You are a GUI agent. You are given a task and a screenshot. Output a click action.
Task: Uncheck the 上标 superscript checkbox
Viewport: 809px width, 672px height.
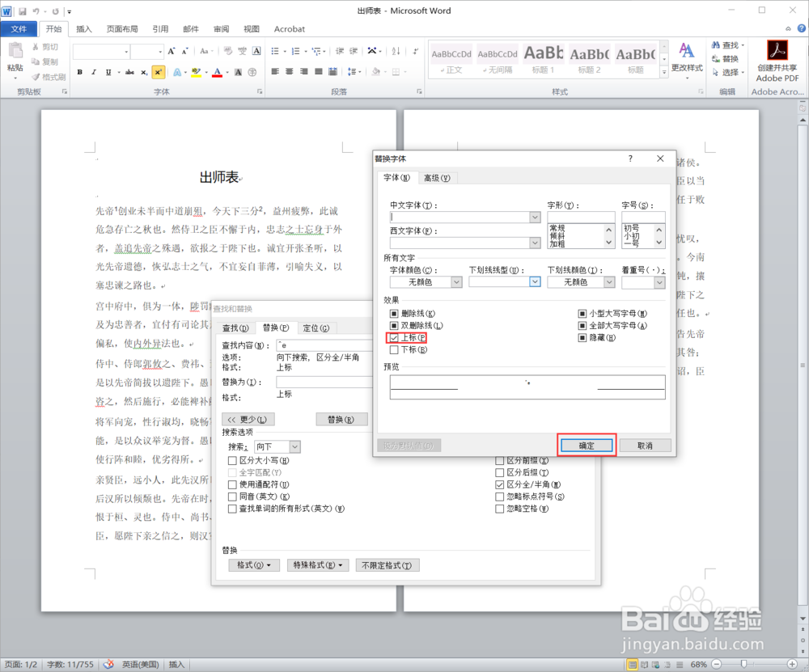pyautogui.click(x=396, y=337)
